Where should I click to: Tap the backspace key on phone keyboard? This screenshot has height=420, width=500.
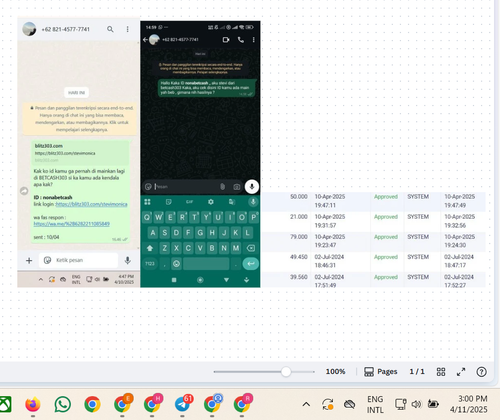tap(251, 248)
